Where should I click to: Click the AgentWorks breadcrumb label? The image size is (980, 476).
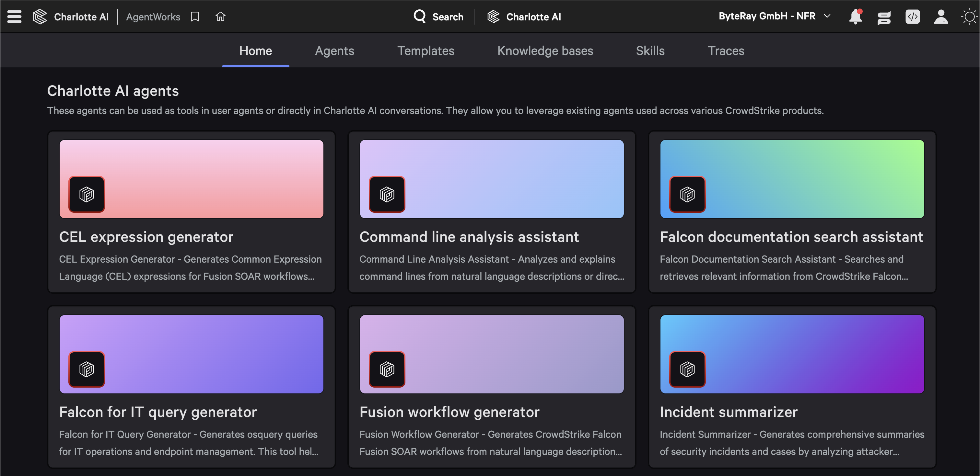(x=153, y=17)
